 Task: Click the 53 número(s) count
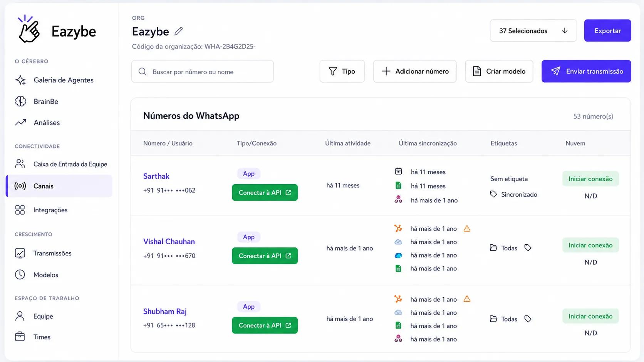tap(593, 116)
